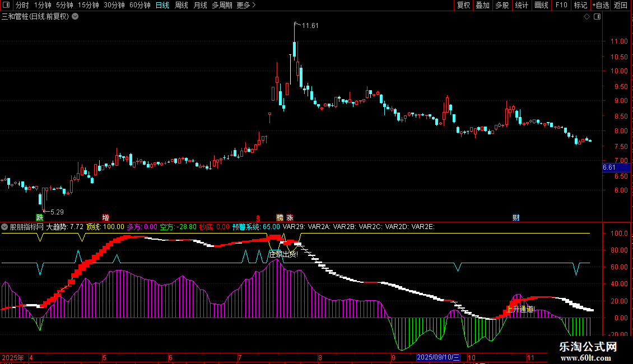Viewport: 633px width, 364px height.
Task: Click the 2025/09/10 date marker on the timeline
Action: coord(438,357)
